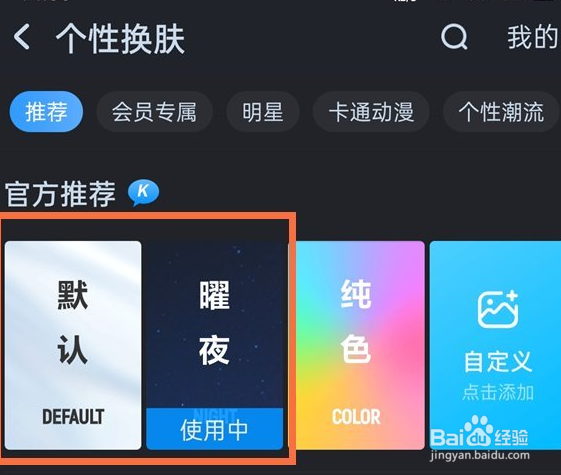This screenshot has width=561, height=475.
Task: Open search with the magnifier icon
Action: (454, 36)
